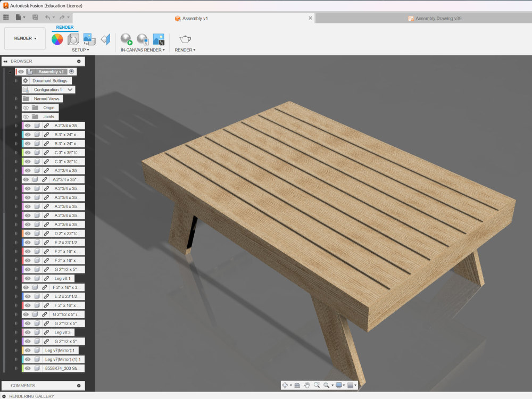The image size is (532, 399).
Task: Select the Texture Map Controls icon
Action: [106, 39]
